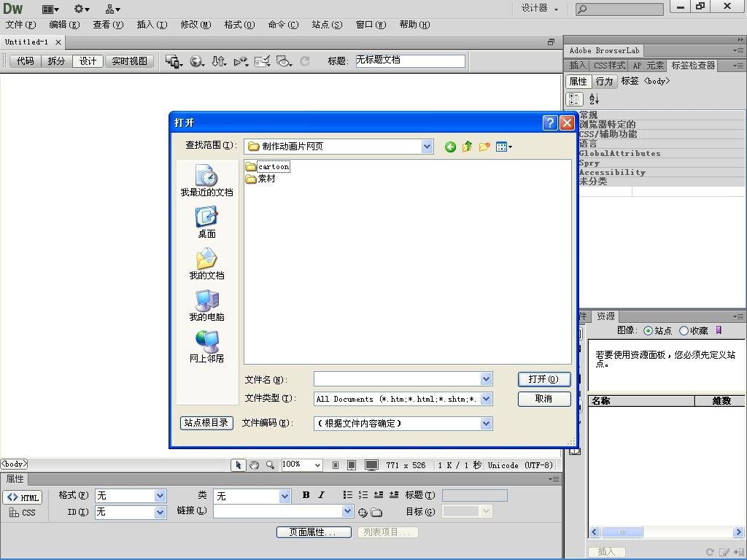The image size is (747, 560).
Task: Open Extend Dreamweaver gear menu
Action: point(82,9)
